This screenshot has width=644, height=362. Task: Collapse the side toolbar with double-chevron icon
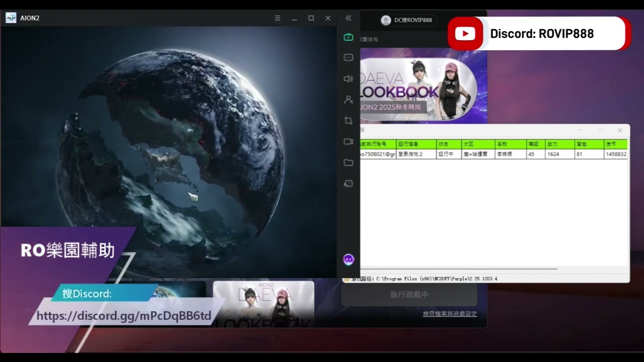348,18
